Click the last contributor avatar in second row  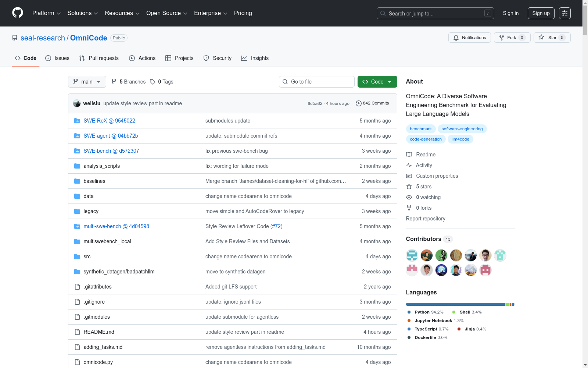[485, 270]
